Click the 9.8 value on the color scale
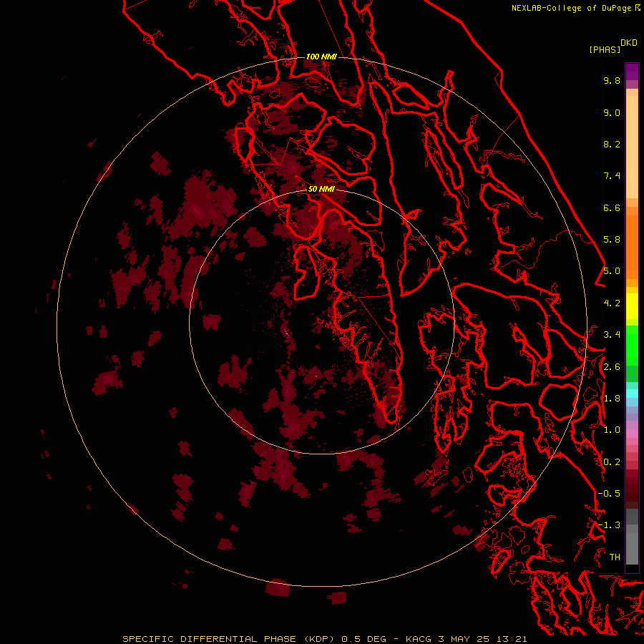This screenshot has width=644, height=644. coord(612,80)
